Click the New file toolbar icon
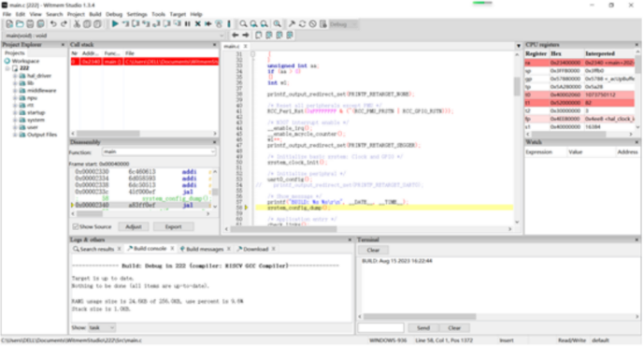The width and height of the screenshot is (644, 347). pyautogui.click(x=9, y=24)
